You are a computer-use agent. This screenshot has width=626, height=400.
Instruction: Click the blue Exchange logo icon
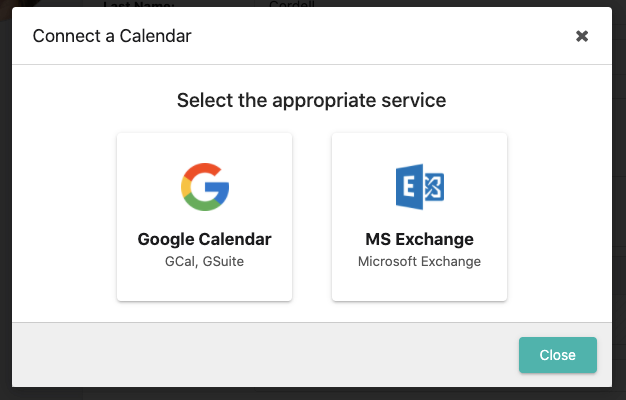click(420, 187)
